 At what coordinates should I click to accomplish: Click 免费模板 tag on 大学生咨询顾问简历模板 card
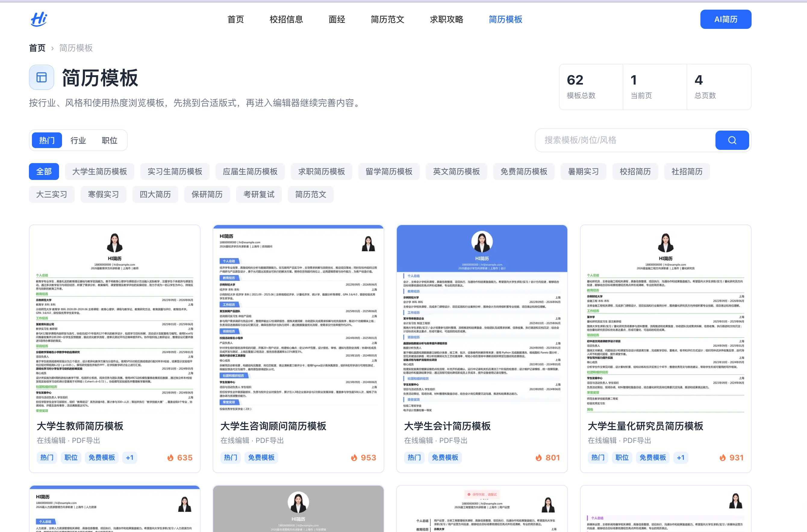pos(261,458)
